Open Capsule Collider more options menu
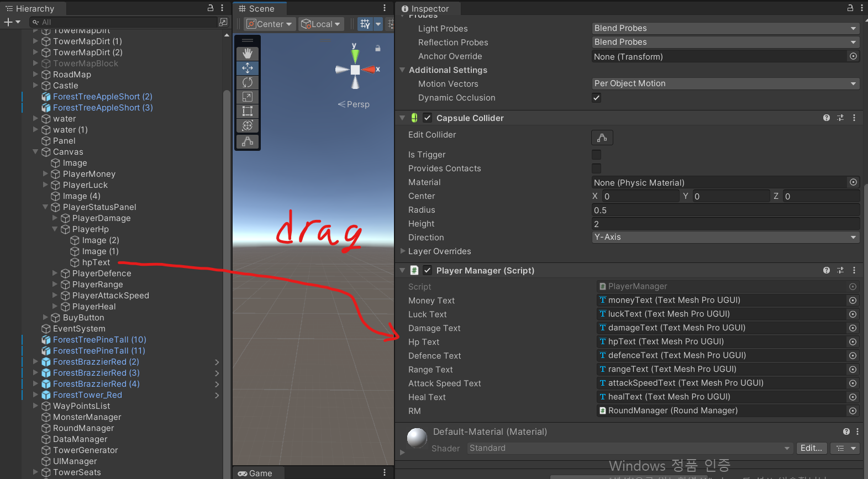Screen dimensions: 868x479 (x=854, y=118)
